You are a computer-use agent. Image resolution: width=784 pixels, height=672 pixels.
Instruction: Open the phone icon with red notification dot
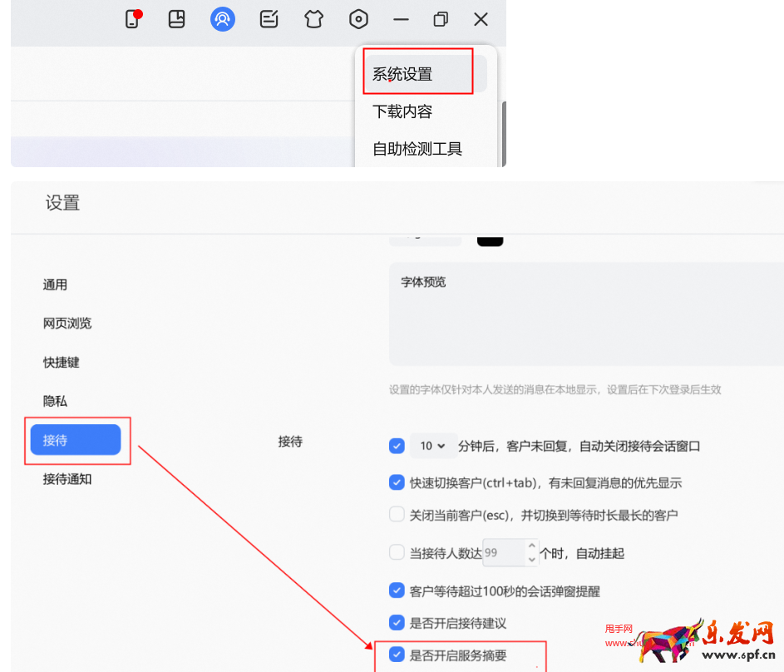tap(133, 19)
